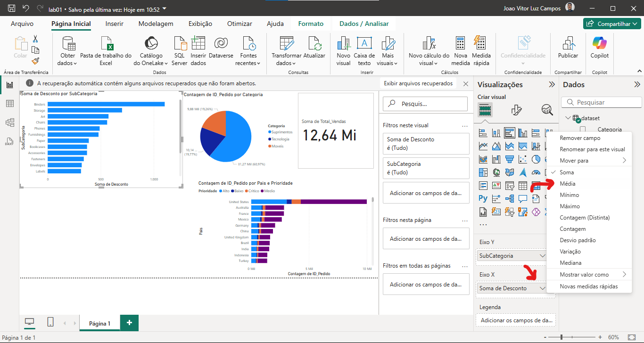Viewport: 644px width, 343px height.
Task: Click the Tecnologia legend marker
Action: (269, 139)
